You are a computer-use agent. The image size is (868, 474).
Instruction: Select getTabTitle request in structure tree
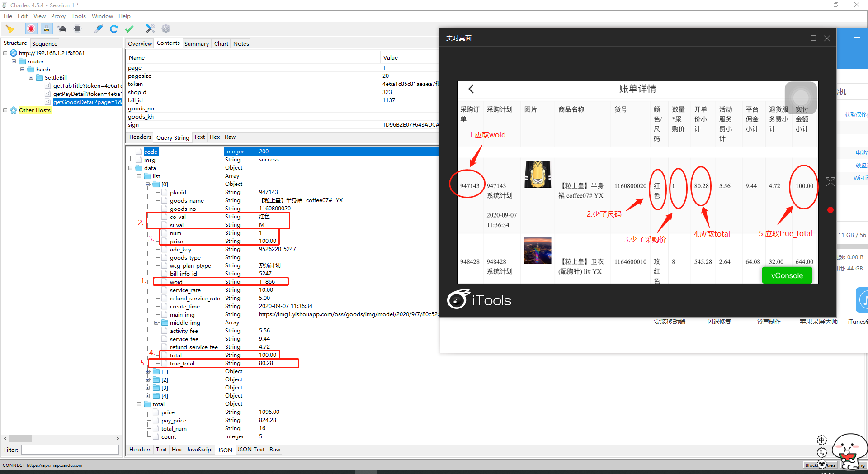point(87,85)
